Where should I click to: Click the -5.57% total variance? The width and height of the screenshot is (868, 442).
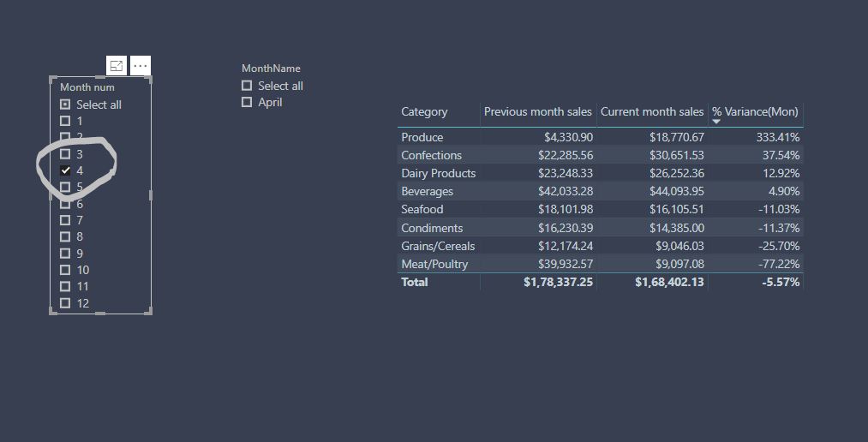[781, 282]
